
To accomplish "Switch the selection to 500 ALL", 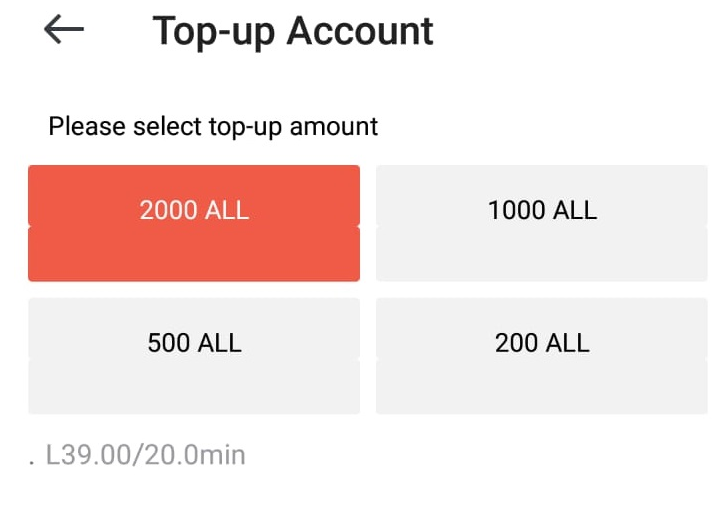I will [194, 355].
